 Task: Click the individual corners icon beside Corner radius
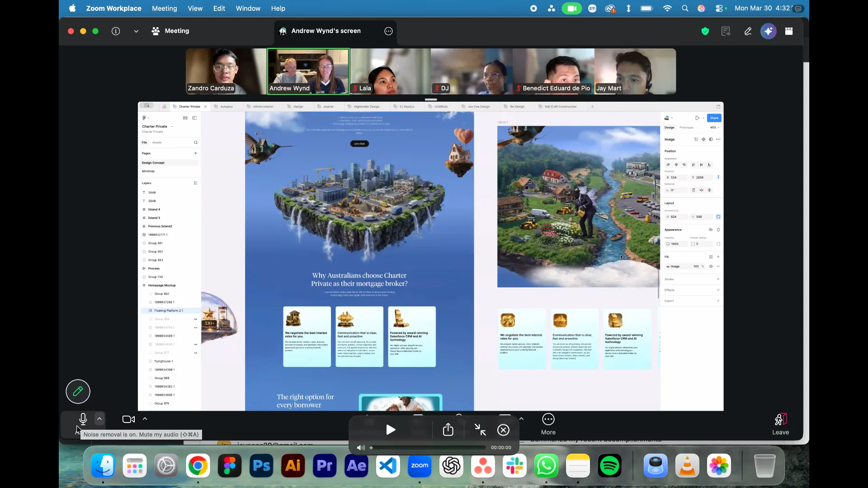tap(718, 244)
